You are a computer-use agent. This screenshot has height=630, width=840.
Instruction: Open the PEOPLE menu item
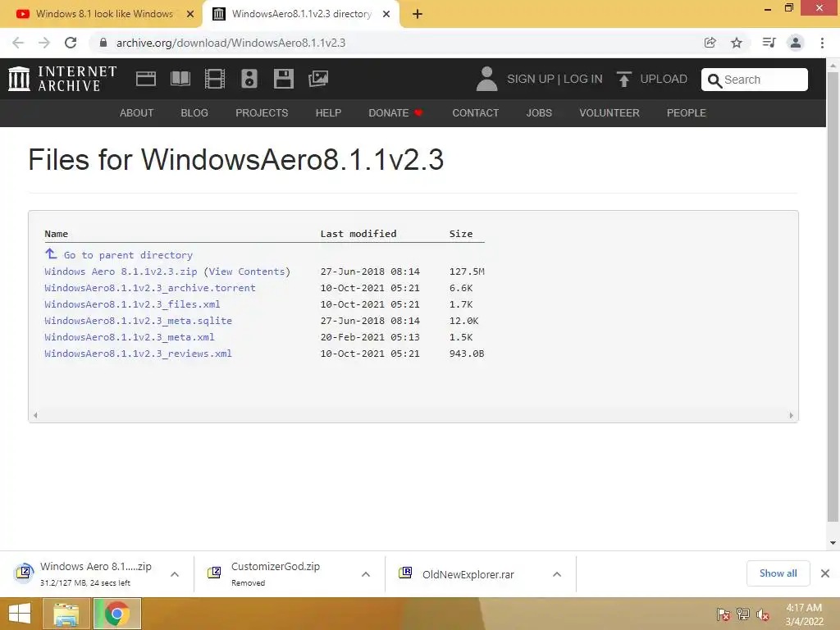coord(687,113)
